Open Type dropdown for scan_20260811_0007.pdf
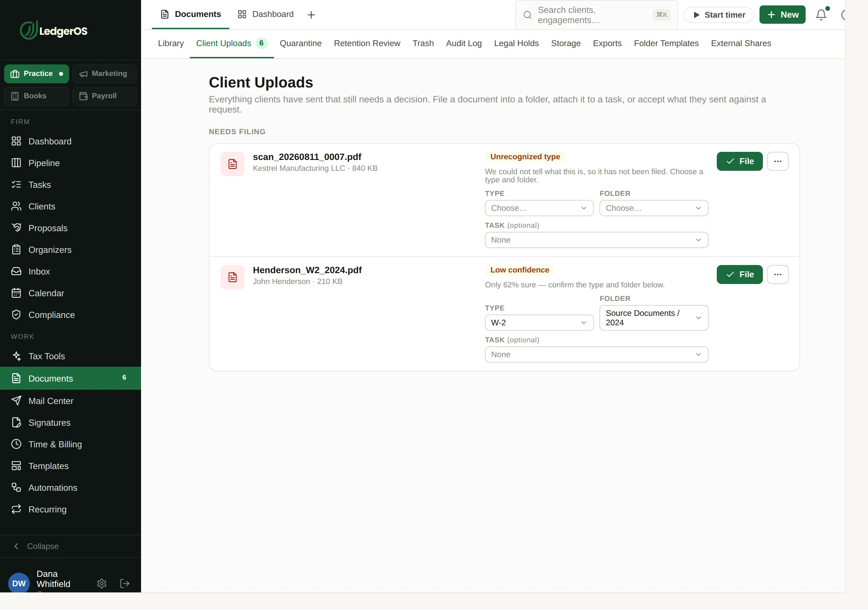This screenshot has width=868, height=610. tap(539, 208)
